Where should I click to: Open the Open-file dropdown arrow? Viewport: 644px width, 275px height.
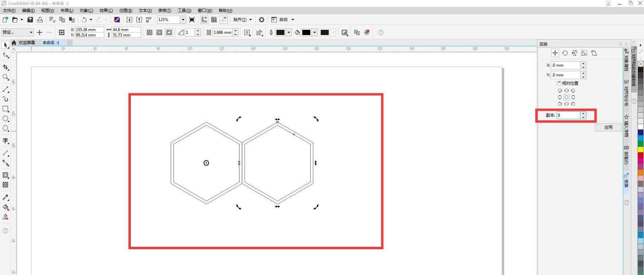click(21, 19)
